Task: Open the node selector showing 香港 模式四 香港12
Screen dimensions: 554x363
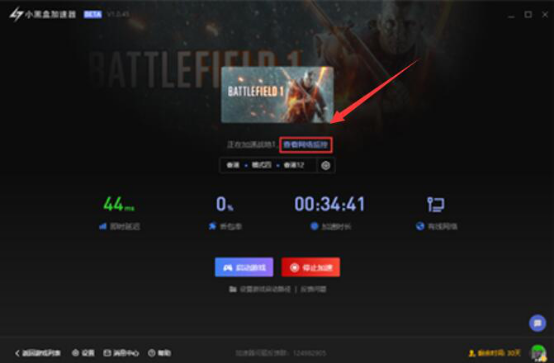Action: click(x=268, y=165)
